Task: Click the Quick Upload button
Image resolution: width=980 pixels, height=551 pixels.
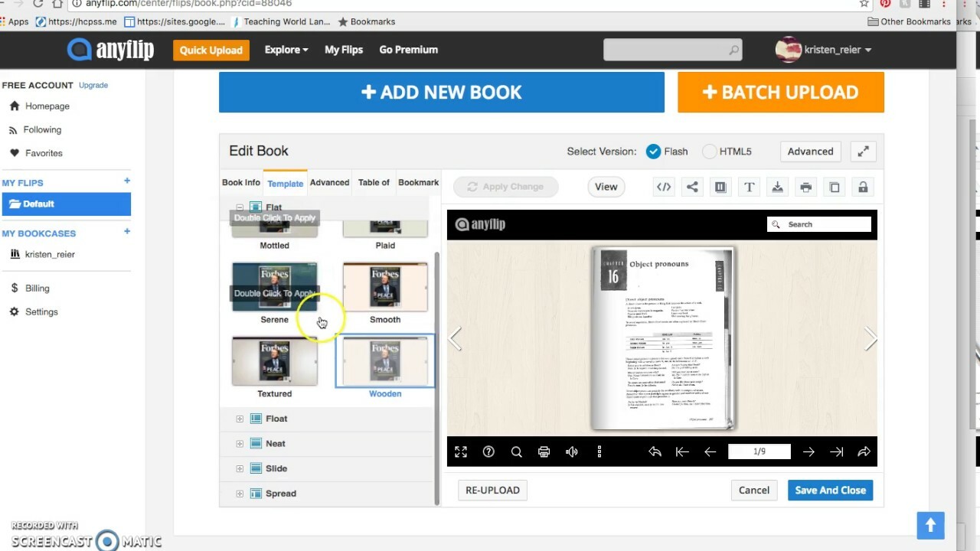Action: [x=211, y=51]
